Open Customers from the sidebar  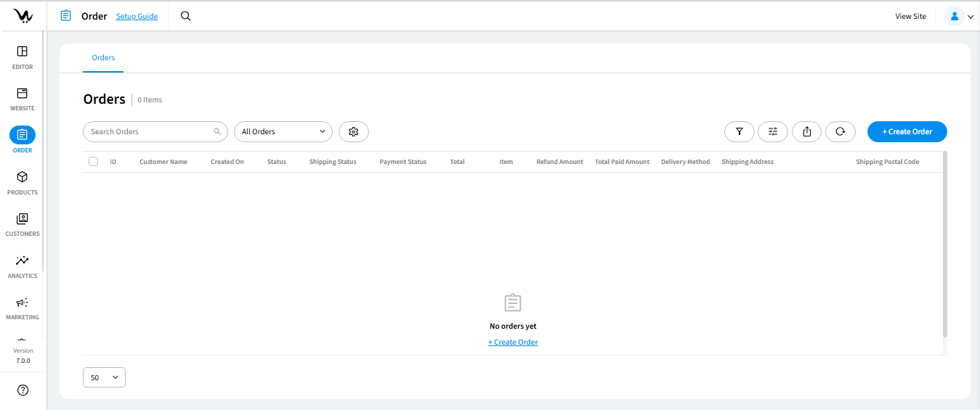click(x=23, y=224)
